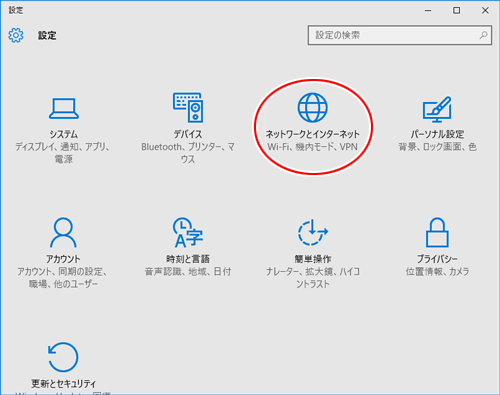
Task: Click the アカウント、同期の設定 description
Action: (63, 278)
